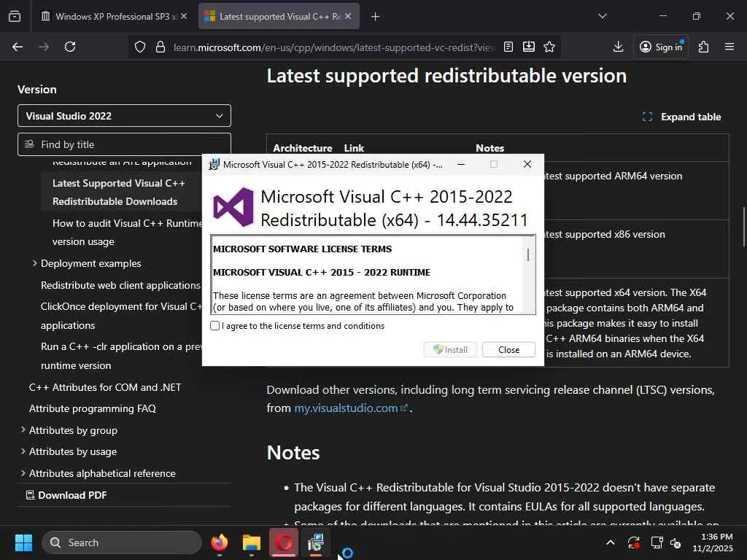Click the page vertical scrollbar thumb
This screenshot has height=560, width=747.
(743, 227)
